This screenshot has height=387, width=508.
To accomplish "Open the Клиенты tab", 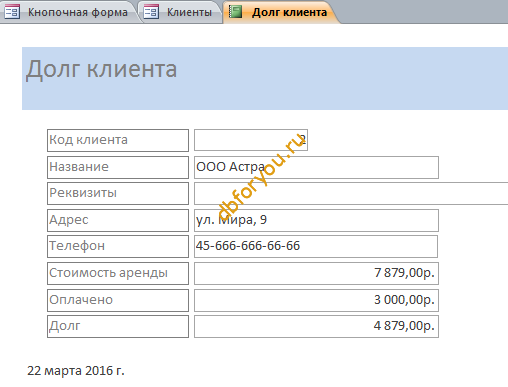I will coord(180,12).
